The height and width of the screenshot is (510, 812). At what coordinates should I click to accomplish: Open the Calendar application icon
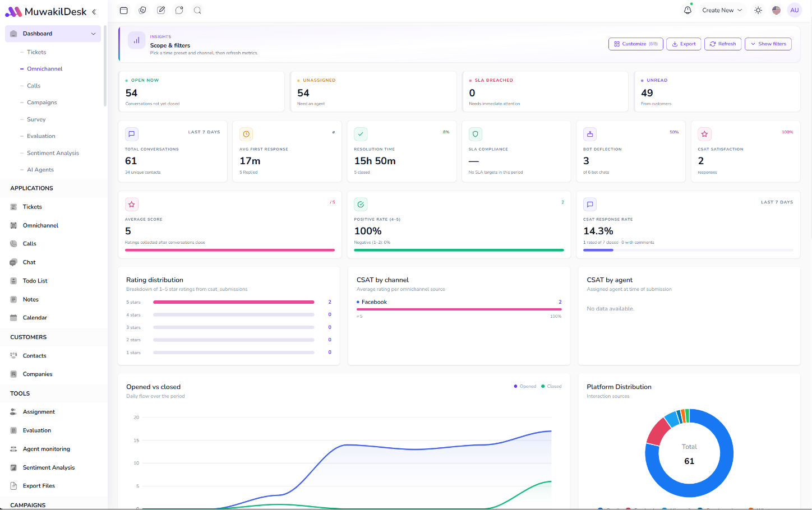tap(13, 318)
